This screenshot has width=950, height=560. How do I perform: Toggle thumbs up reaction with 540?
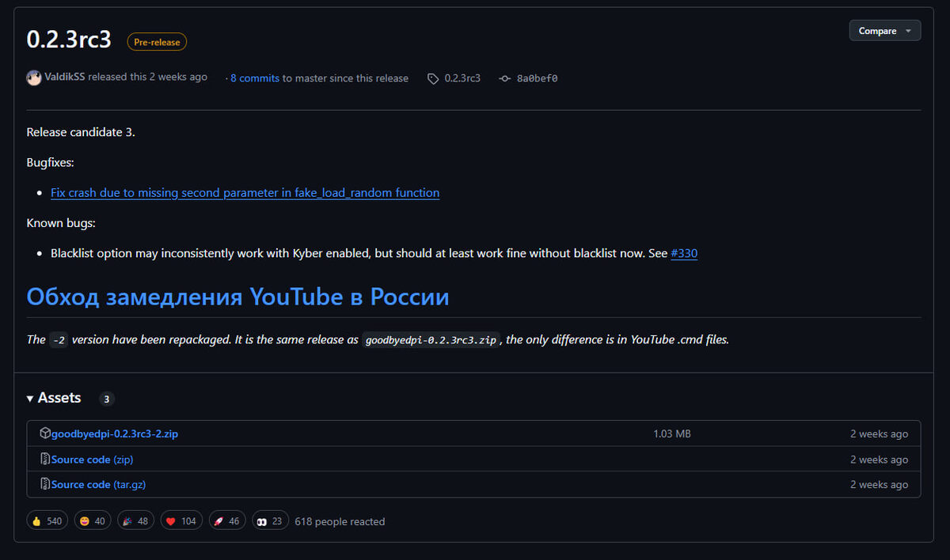(47, 521)
